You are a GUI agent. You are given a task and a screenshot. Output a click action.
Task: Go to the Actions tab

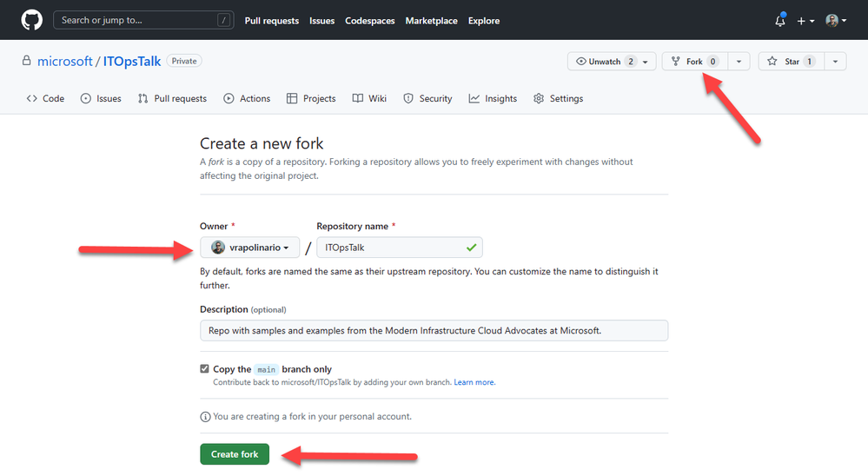[247, 99]
